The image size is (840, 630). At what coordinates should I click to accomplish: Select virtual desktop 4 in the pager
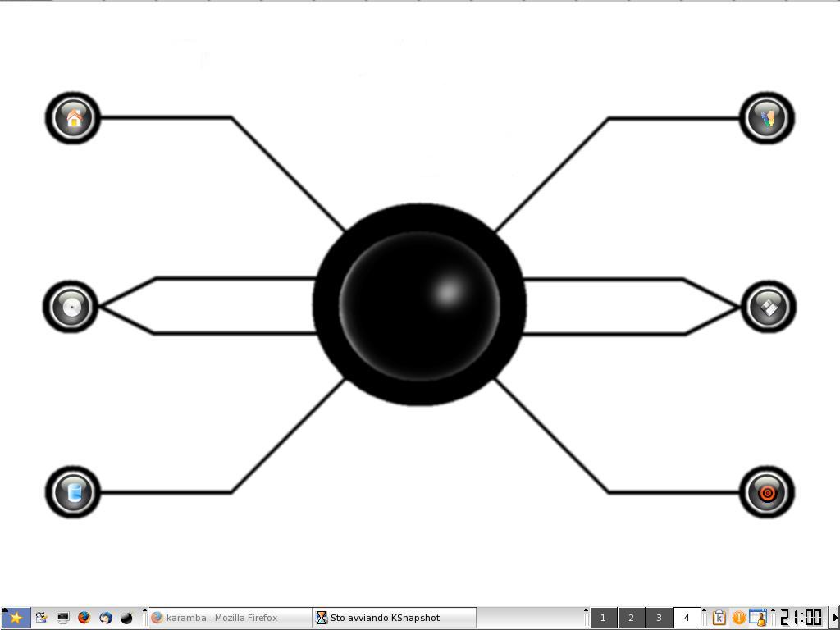click(x=687, y=618)
